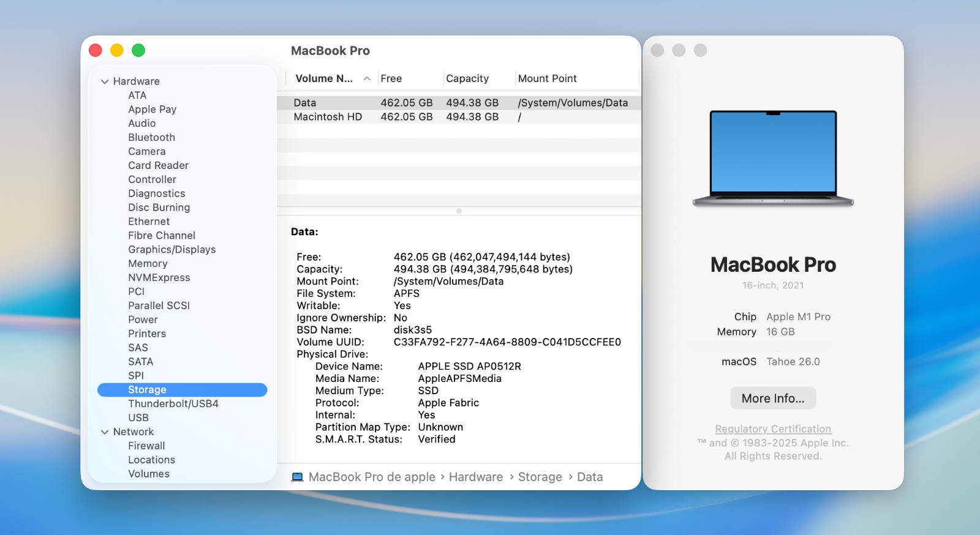Select Memory in the sidebar
980x535 pixels.
coord(148,264)
